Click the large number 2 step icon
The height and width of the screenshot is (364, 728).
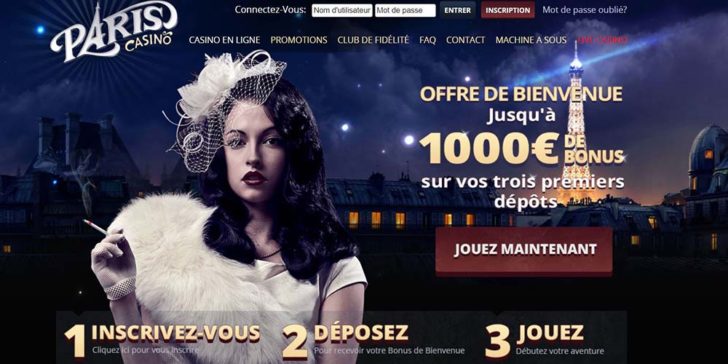tap(295, 342)
